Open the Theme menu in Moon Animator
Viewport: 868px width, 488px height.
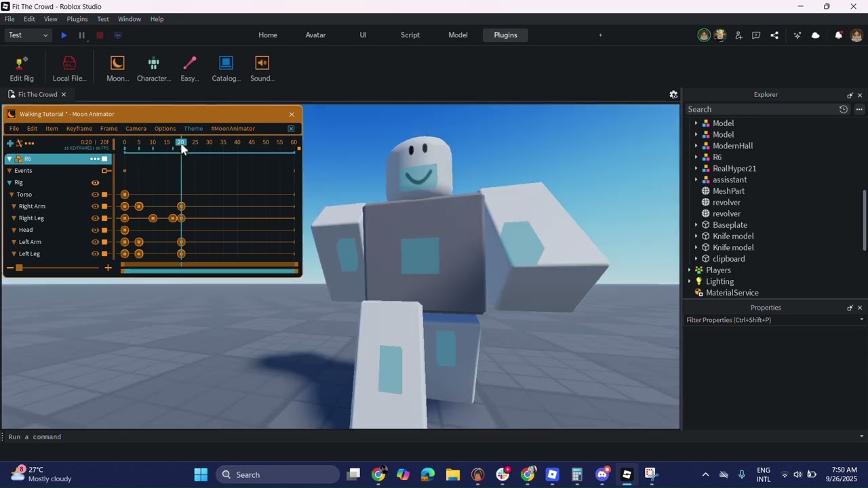[193, 129]
